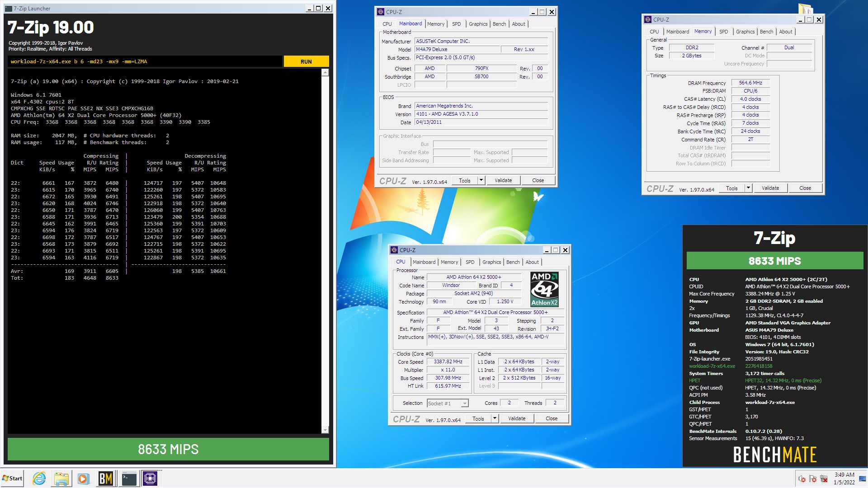Click Validate in Mainboard CPU-Z window
The width and height of the screenshot is (868, 488).
(x=503, y=181)
